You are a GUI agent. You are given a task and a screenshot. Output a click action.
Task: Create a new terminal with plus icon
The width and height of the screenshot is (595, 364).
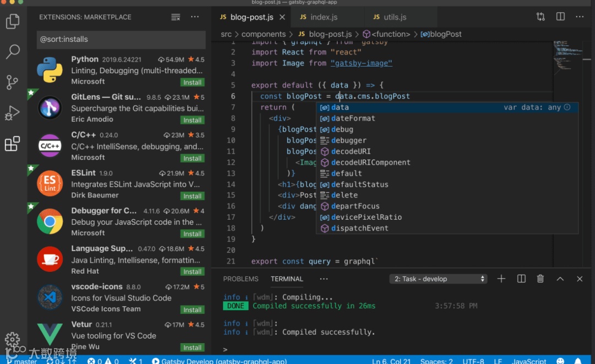pos(501,279)
